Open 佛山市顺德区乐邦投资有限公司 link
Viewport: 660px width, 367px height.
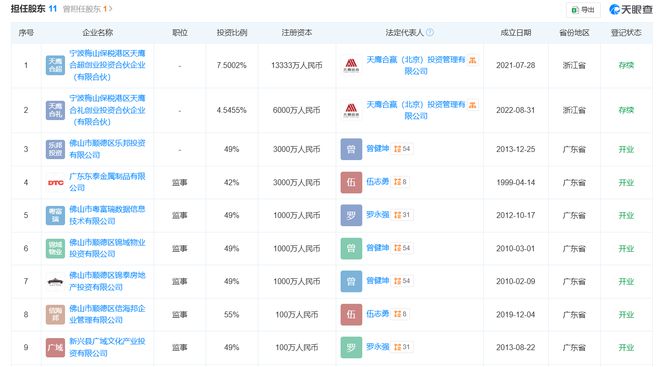click(x=107, y=149)
